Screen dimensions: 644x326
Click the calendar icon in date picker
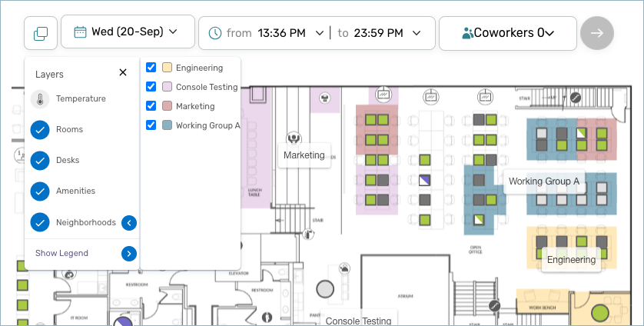tap(80, 32)
